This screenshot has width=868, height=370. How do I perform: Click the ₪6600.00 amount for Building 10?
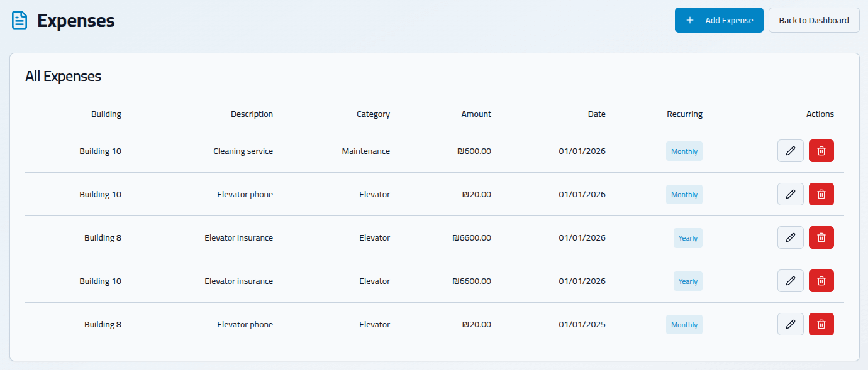pos(472,281)
